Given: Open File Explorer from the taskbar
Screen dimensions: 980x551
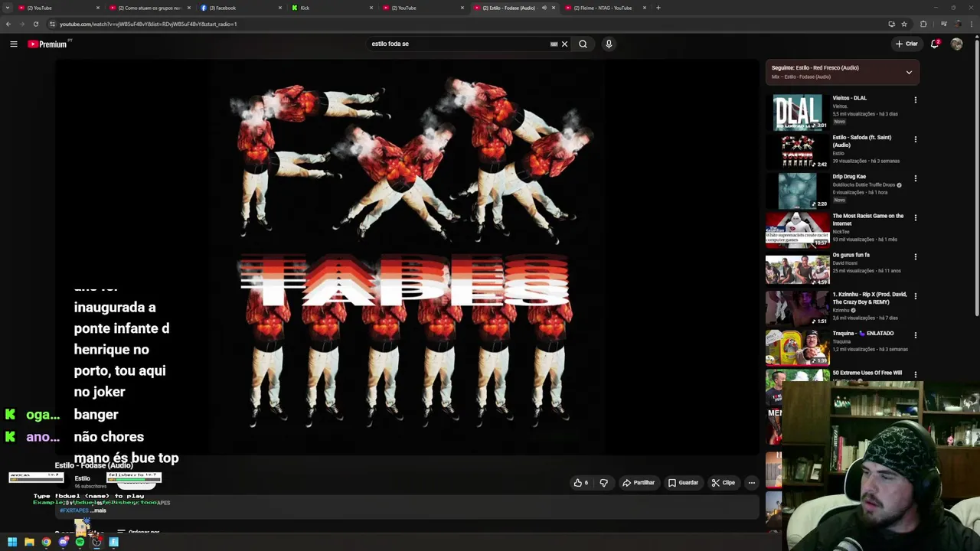Looking at the screenshot, I should (x=29, y=542).
